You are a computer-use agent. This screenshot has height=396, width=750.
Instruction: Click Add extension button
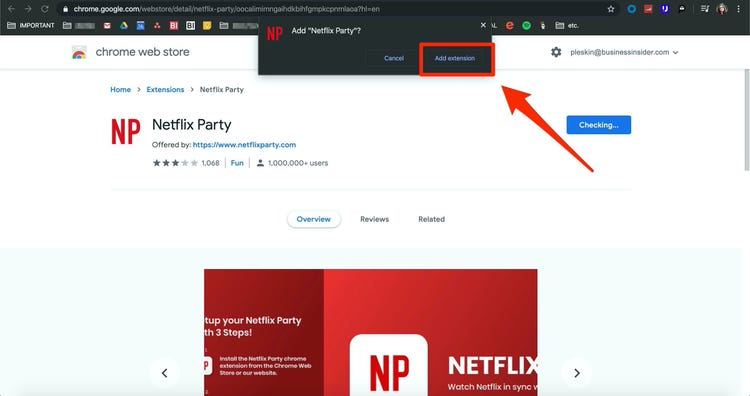coord(455,58)
